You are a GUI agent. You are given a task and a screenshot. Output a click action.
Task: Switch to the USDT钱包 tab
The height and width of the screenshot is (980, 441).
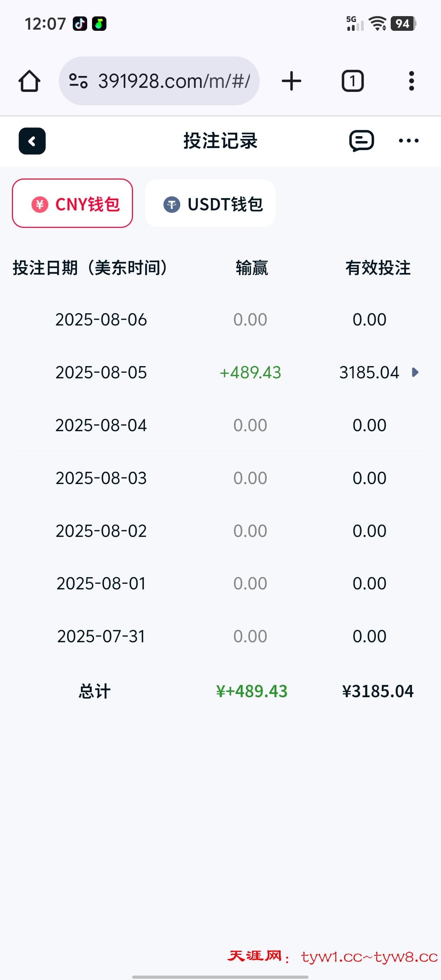210,204
